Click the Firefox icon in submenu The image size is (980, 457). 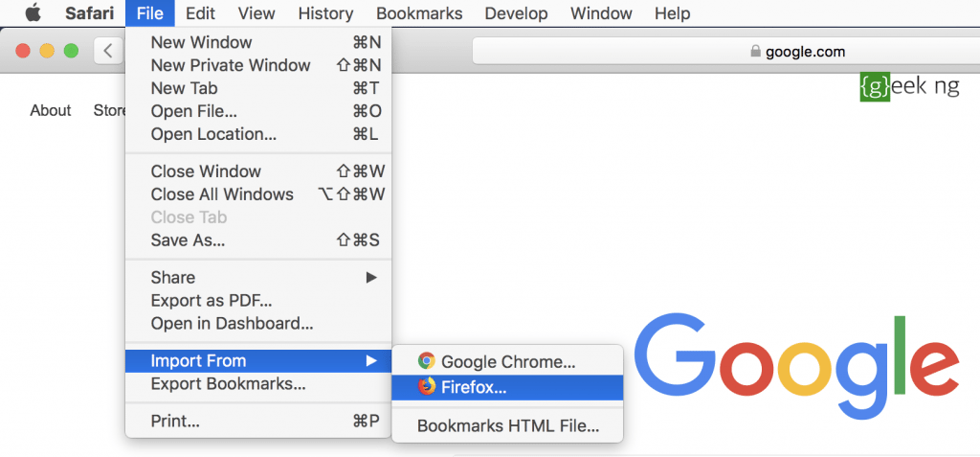pos(426,387)
